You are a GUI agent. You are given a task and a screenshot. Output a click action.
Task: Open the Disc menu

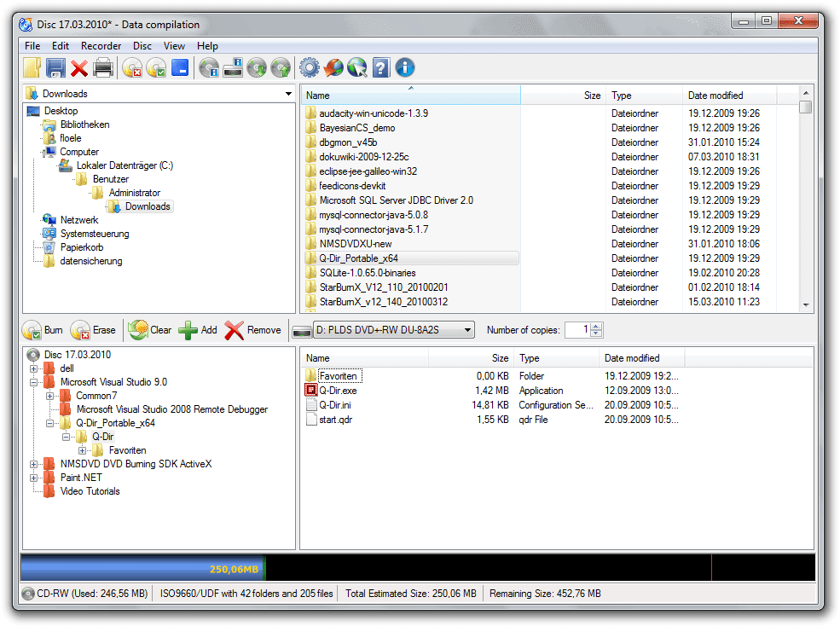[142, 46]
